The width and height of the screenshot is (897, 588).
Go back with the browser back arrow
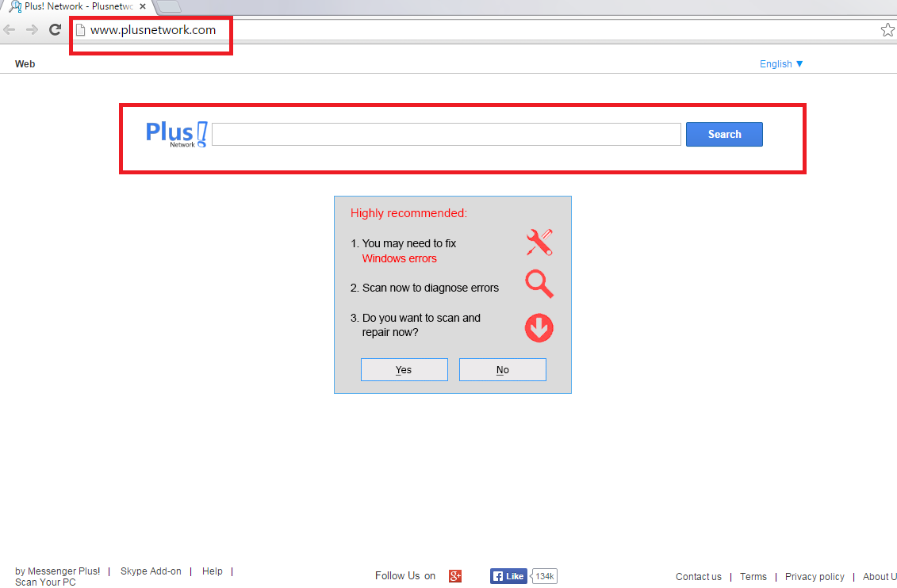(10, 29)
